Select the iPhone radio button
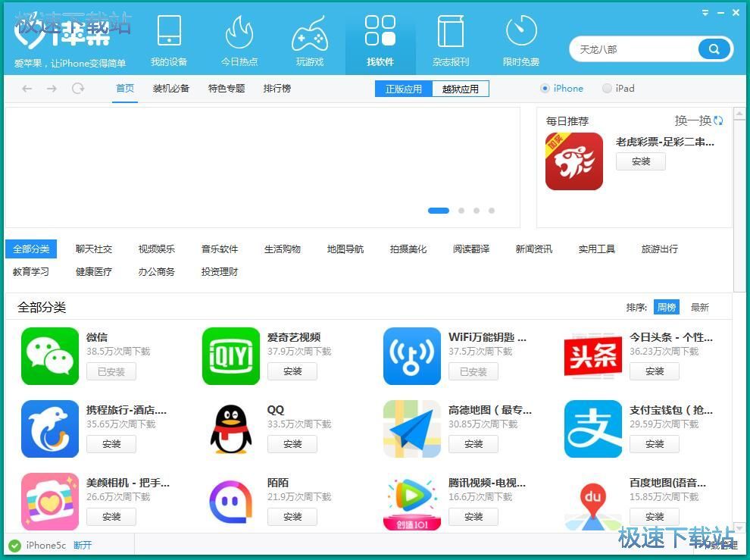Viewport: 750px width, 560px height. (545, 89)
